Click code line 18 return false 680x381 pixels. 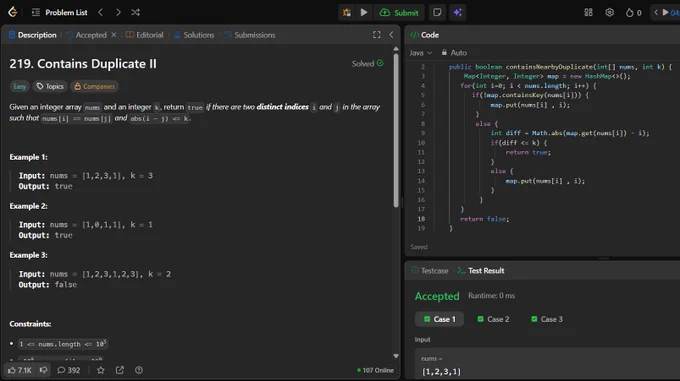(x=484, y=219)
